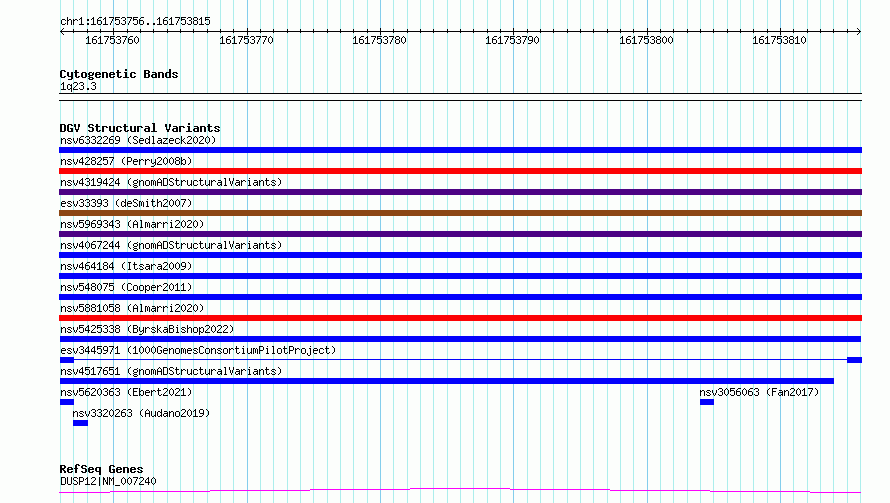The width and height of the screenshot is (890, 503).
Task: Select the magenta DUSP12 gene track line
Action: coord(460,490)
